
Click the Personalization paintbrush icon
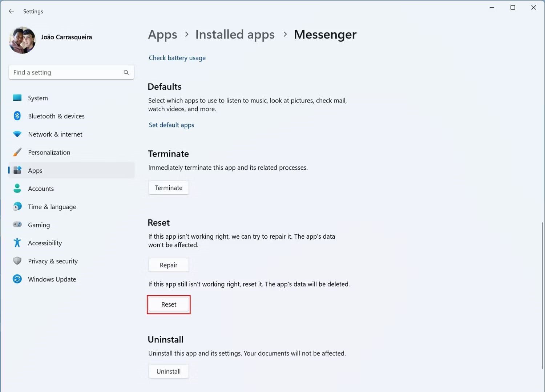coord(17,152)
